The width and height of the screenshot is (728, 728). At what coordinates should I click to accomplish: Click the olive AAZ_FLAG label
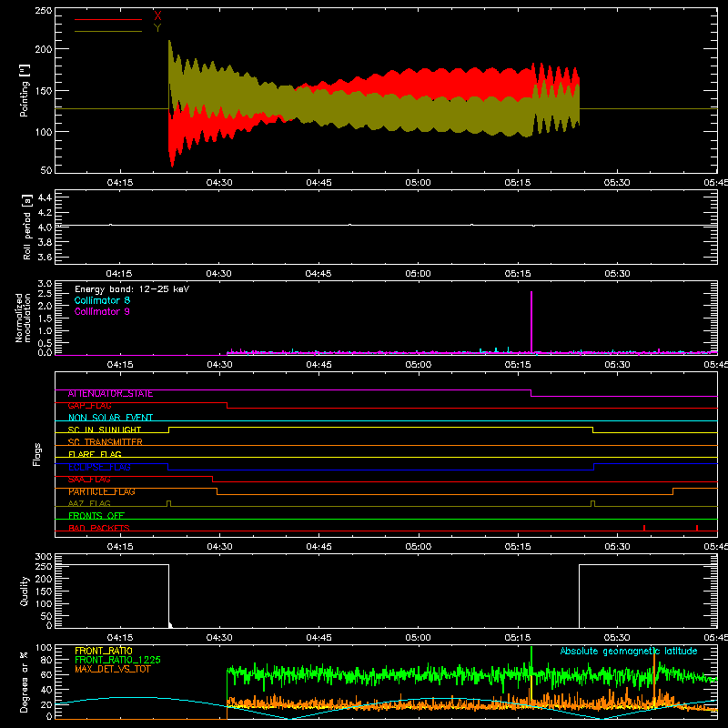tap(89, 504)
